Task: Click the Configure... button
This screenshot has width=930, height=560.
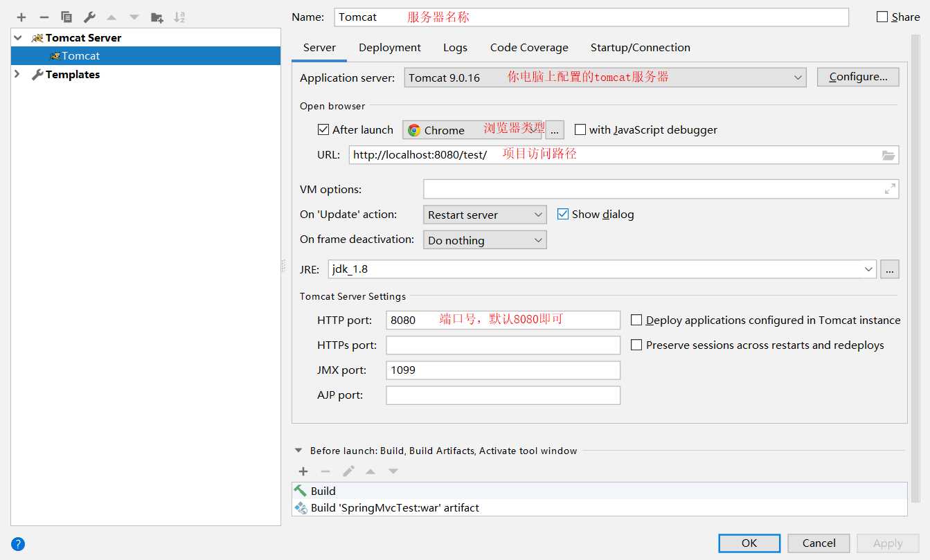Action: 858,77
